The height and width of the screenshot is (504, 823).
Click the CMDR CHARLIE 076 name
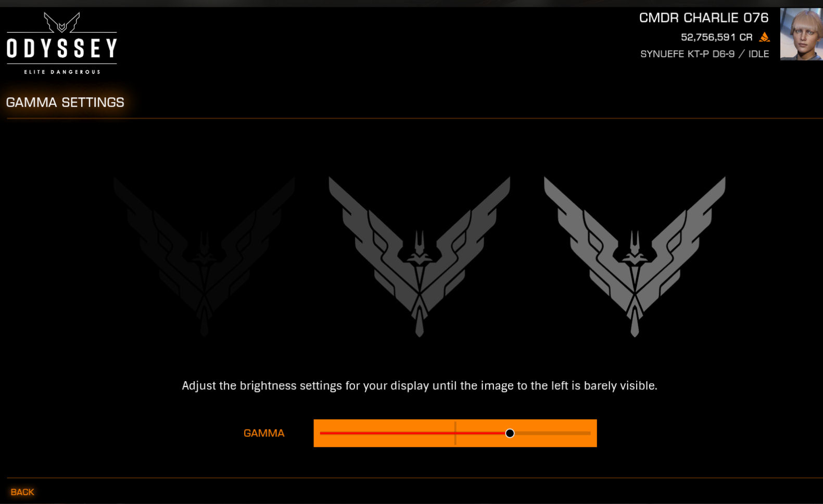[704, 18]
